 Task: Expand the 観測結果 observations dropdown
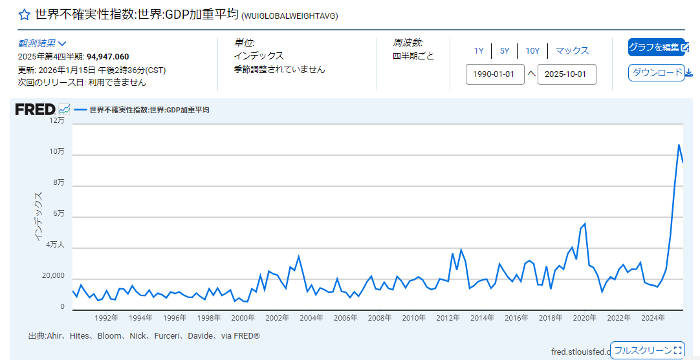coord(42,43)
